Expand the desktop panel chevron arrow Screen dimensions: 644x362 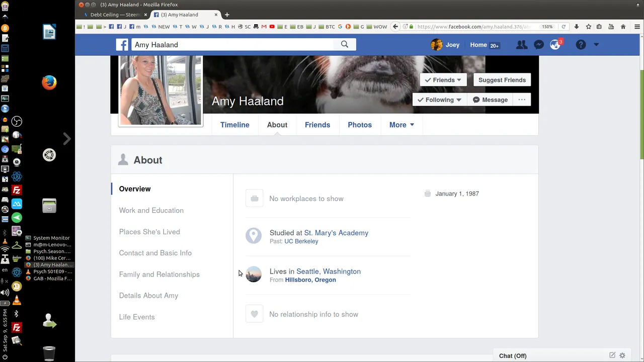pyautogui.click(x=67, y=139)
